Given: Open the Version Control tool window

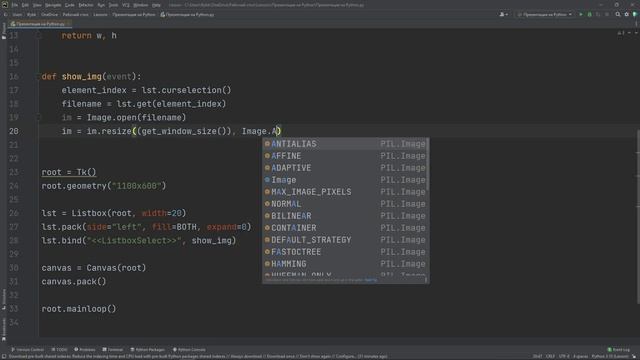Looking at the screenshot, I should [27, 350].
